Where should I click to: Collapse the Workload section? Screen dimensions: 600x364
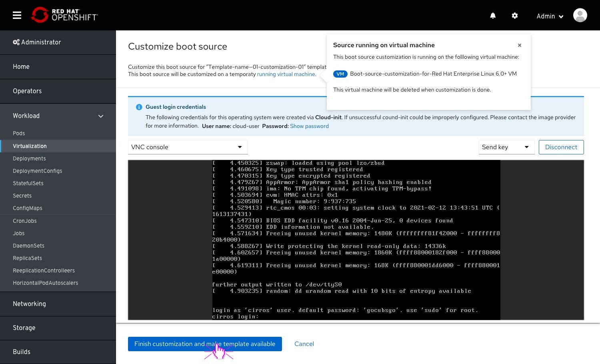(x=101, y=116)
